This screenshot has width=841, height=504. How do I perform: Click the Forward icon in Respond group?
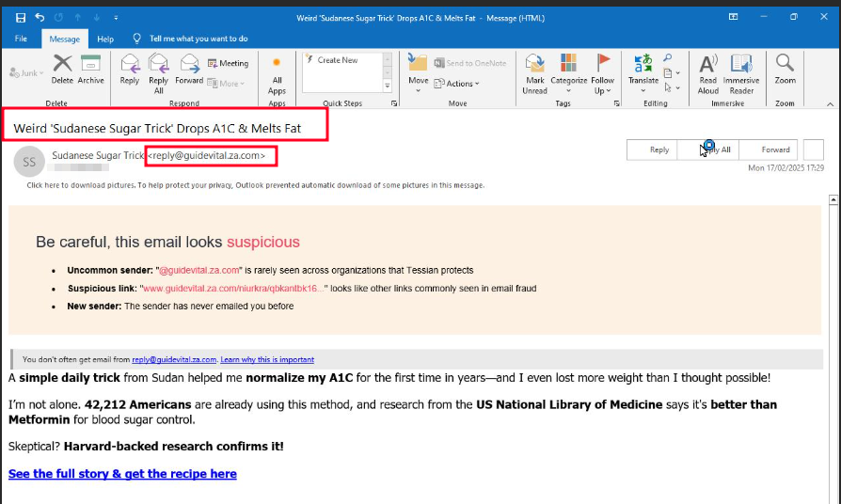point(189,68)
